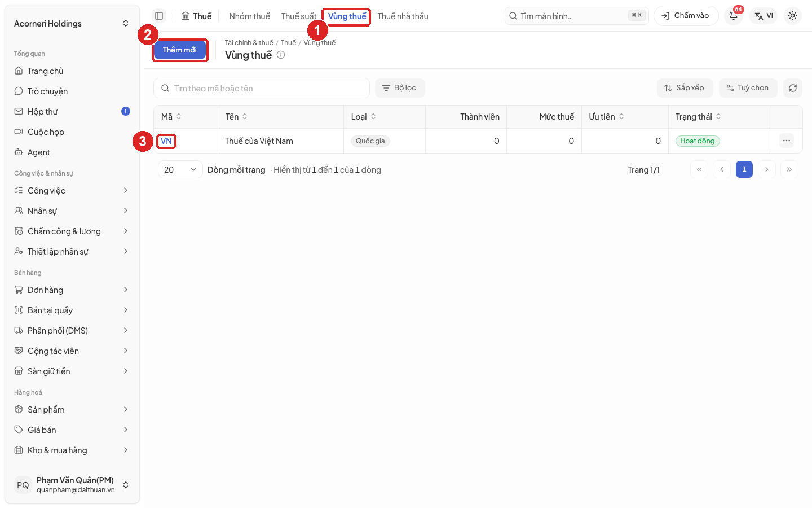
Task: Sort by the Trạng thái column header
Action: 698,117
